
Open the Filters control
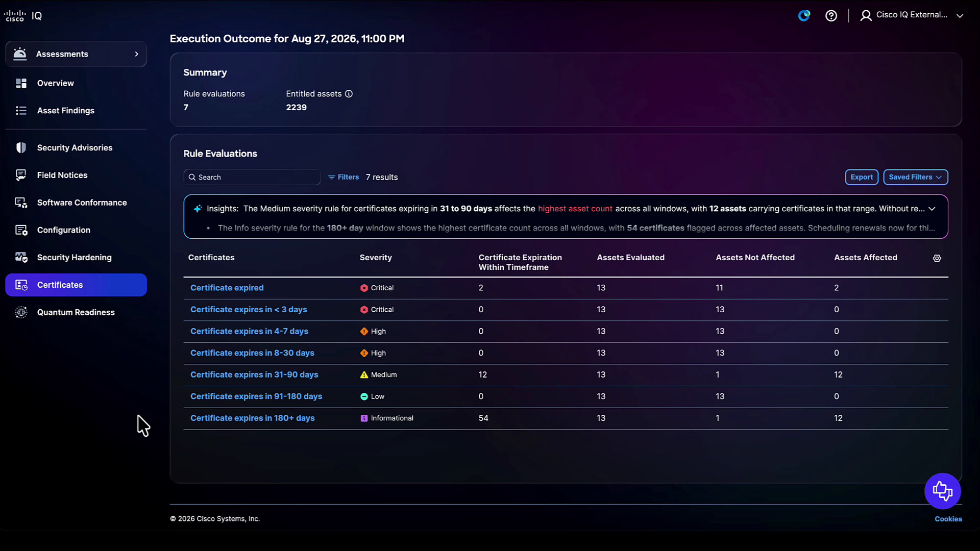(x=344, y=177)
